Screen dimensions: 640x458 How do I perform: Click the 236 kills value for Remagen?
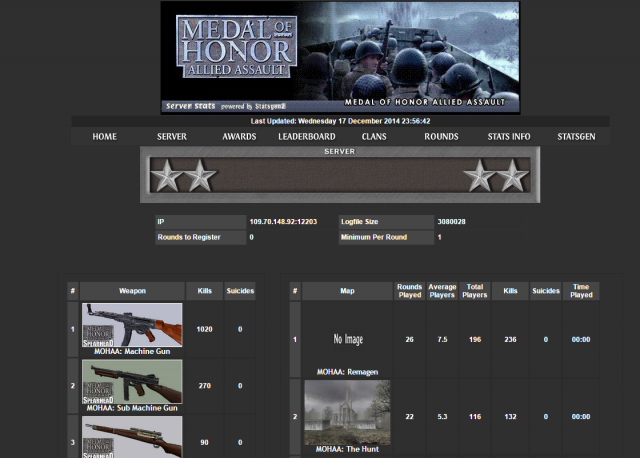point(510,340)
